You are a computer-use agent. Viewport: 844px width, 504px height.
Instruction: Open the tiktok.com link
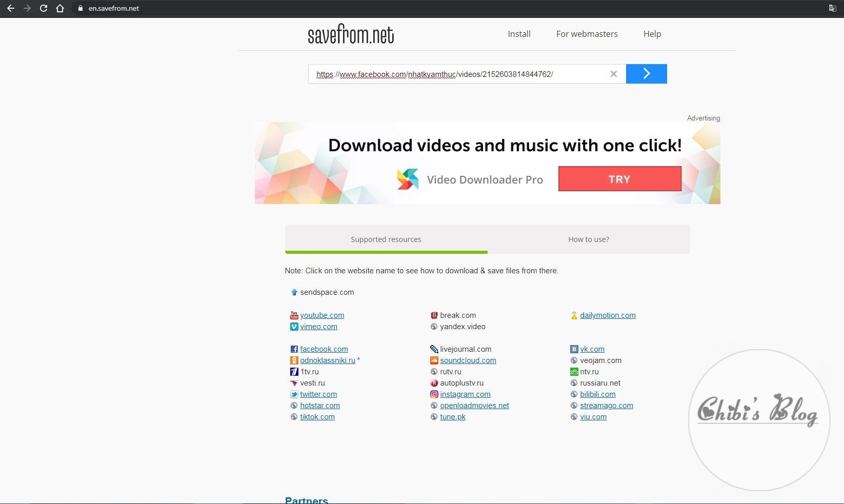[317, 417]
